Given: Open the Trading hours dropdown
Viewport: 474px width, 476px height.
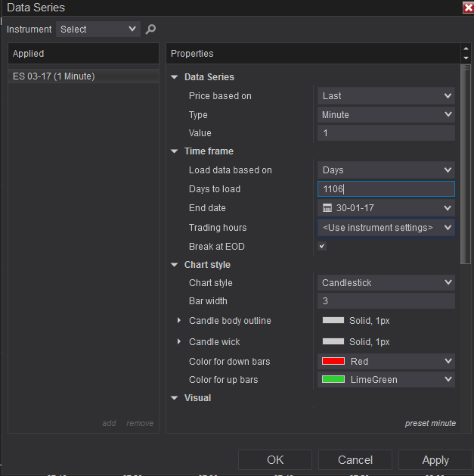Looking at the screenshot, I should pyautogui.click(x=386, y=228).
